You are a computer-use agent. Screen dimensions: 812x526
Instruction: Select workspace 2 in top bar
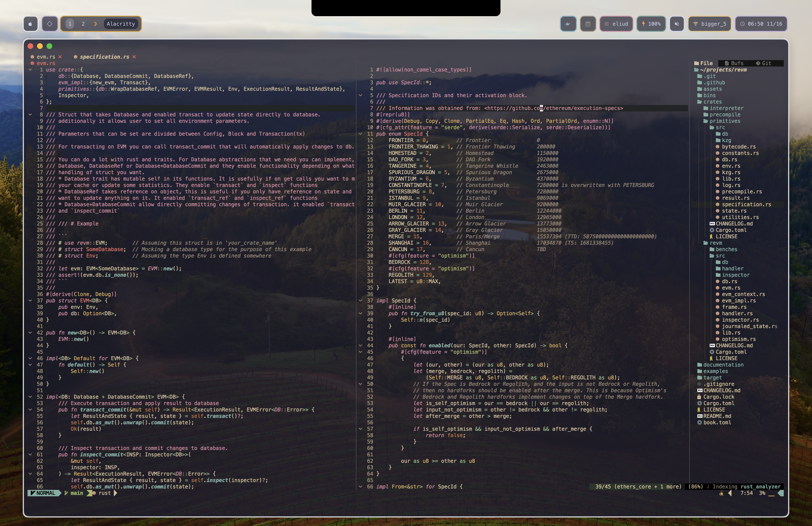(83, 24)
